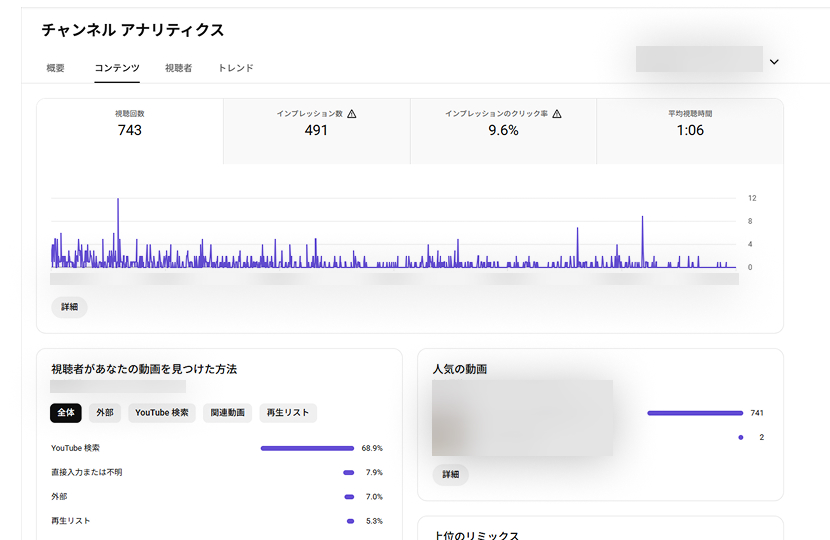Open the 概要 tab

[x=55, y=68]
